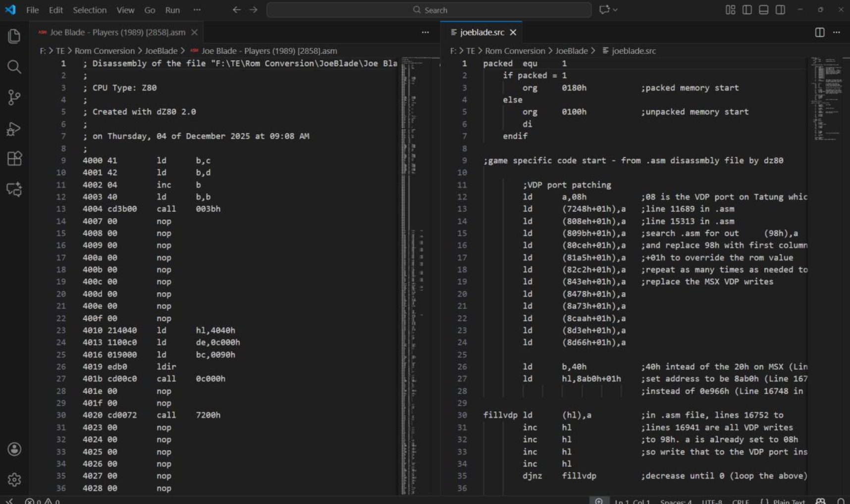This screenshot has height=504, width=850.
Task: Split the right editor group
Action: pyautogui.click(x=820, y=32)
